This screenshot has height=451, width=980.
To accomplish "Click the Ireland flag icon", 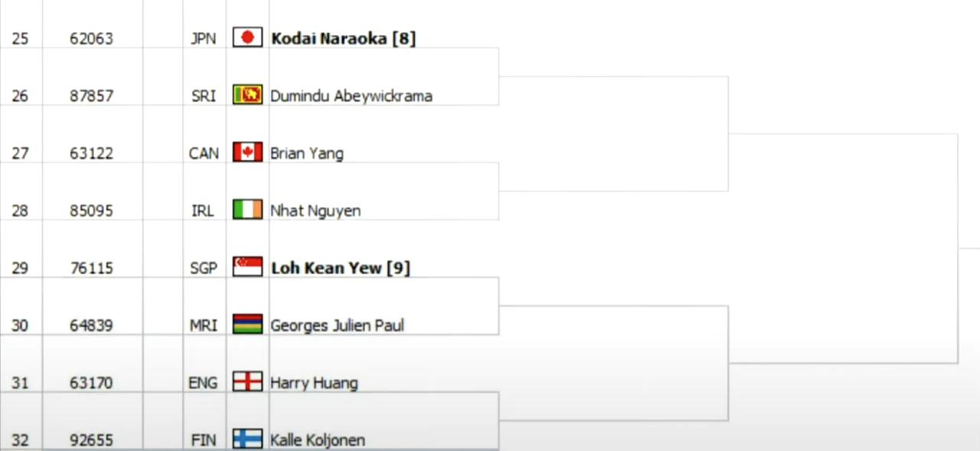I will (247, 210).
